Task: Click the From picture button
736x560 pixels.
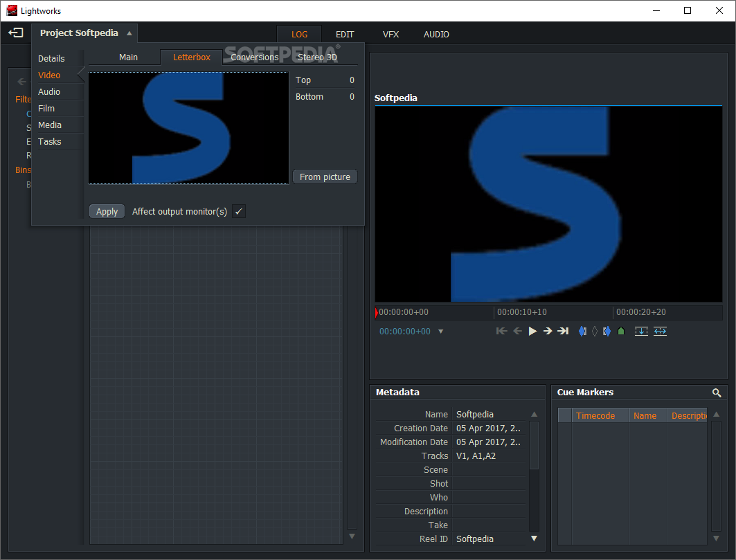Action: point(325,177)
